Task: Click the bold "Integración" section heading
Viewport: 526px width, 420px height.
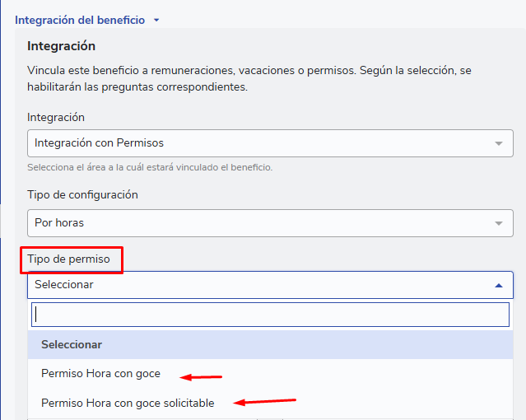Action: (x=61, y=46)
